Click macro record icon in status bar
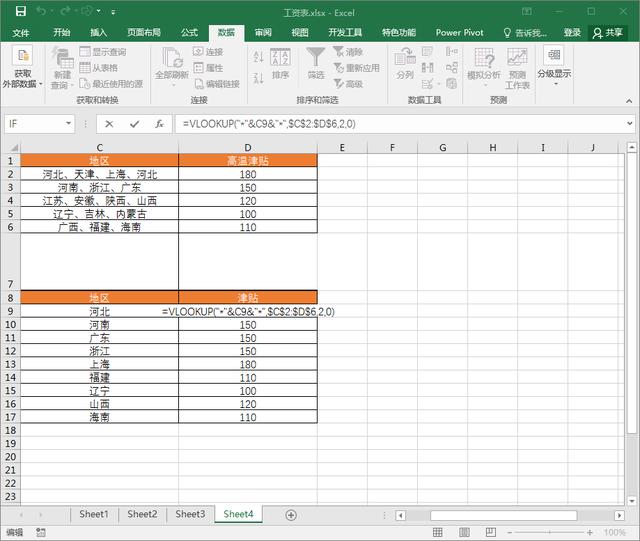Viewport: 640px width, 541px height. coord(41,532)
